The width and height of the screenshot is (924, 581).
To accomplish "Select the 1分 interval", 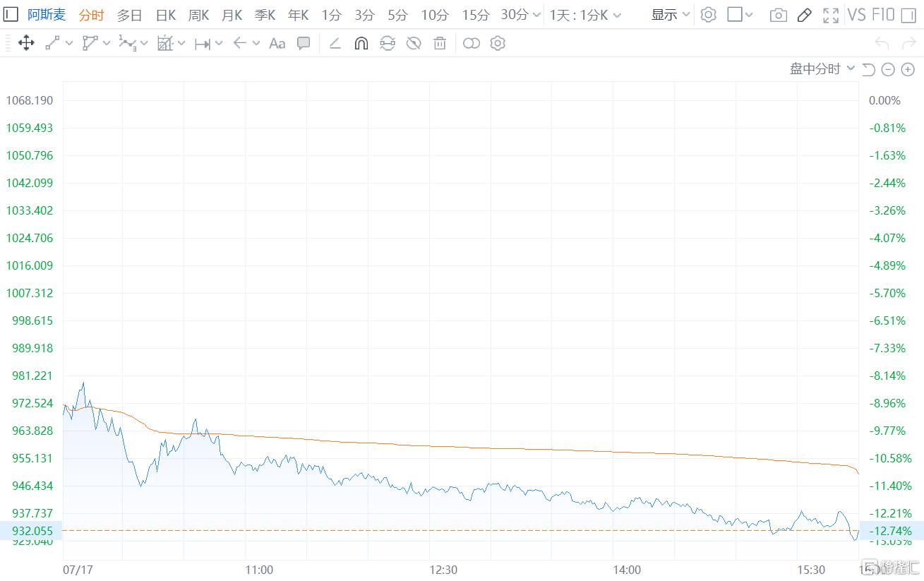I will (331, 15).
